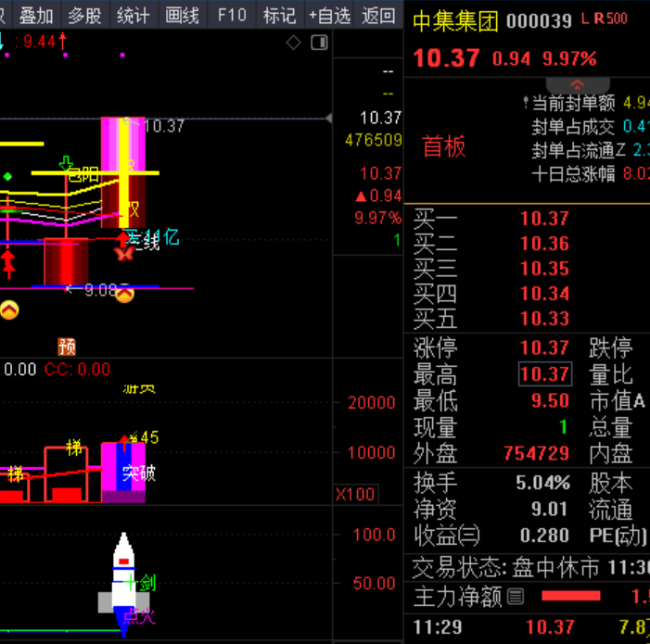Viewport: 650px width, 644px height.
Task: Open the 标记 marker menu
Action: coord(280,16)
